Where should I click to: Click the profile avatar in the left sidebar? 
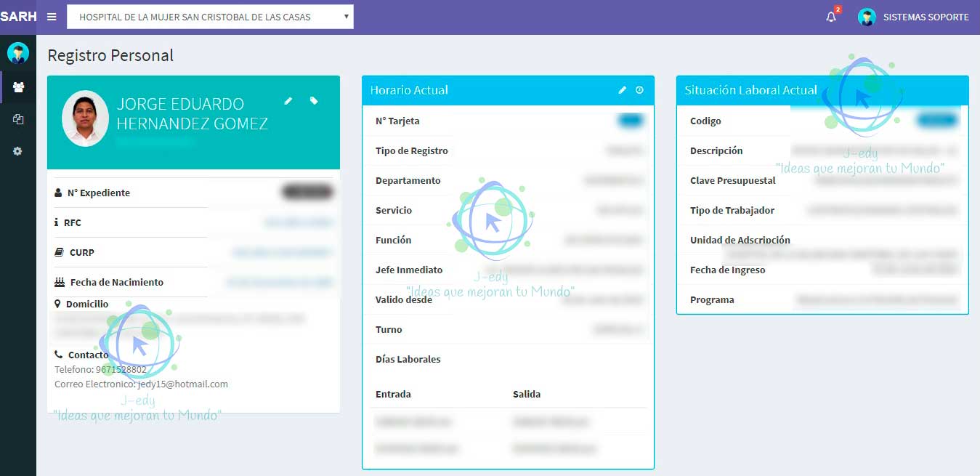click(x=17, y=52)
